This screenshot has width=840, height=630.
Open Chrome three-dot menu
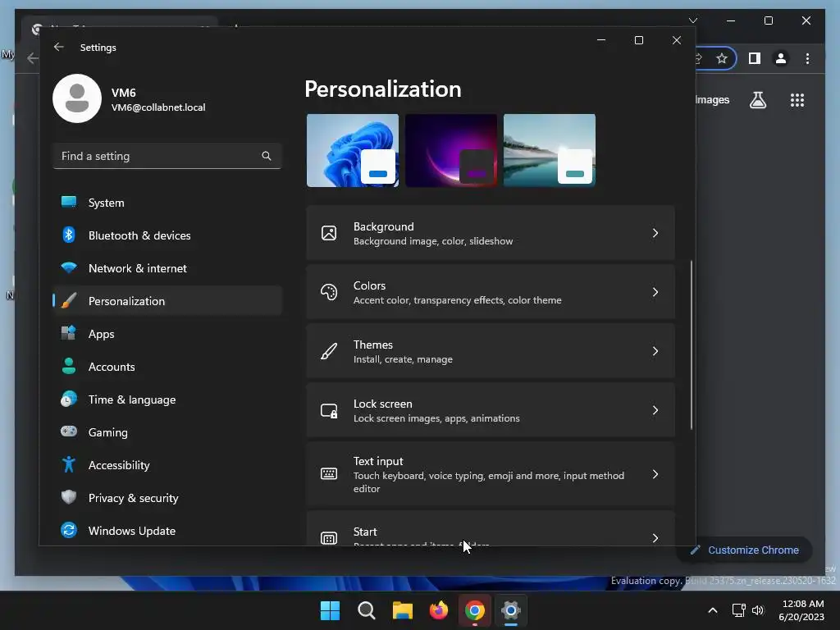coord(807,58)
